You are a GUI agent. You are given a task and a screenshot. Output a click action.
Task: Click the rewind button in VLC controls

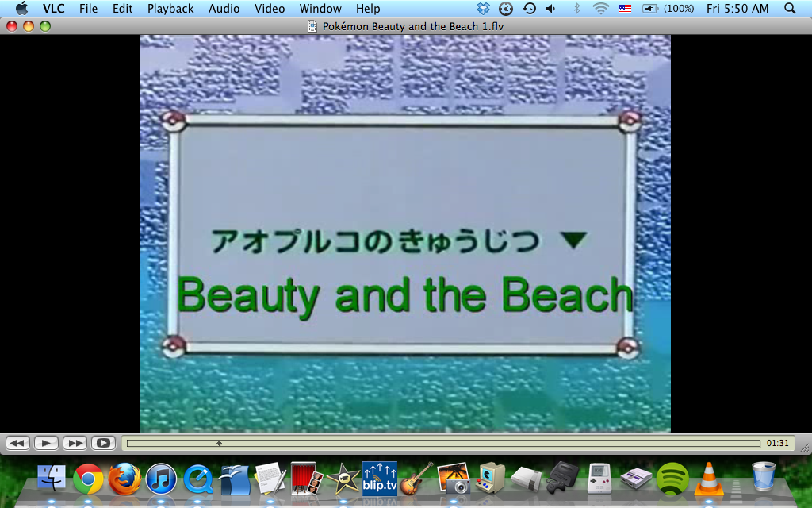coord(17,443)
